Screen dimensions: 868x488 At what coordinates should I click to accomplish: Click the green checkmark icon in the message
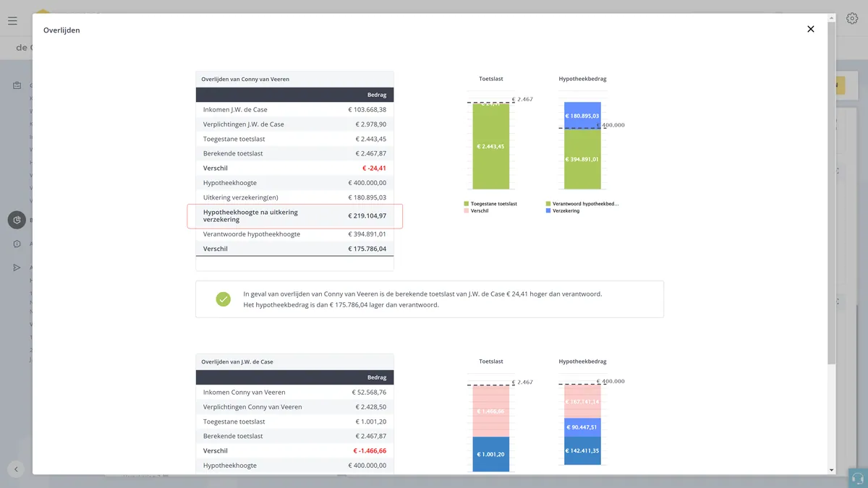tap(224, 299)
